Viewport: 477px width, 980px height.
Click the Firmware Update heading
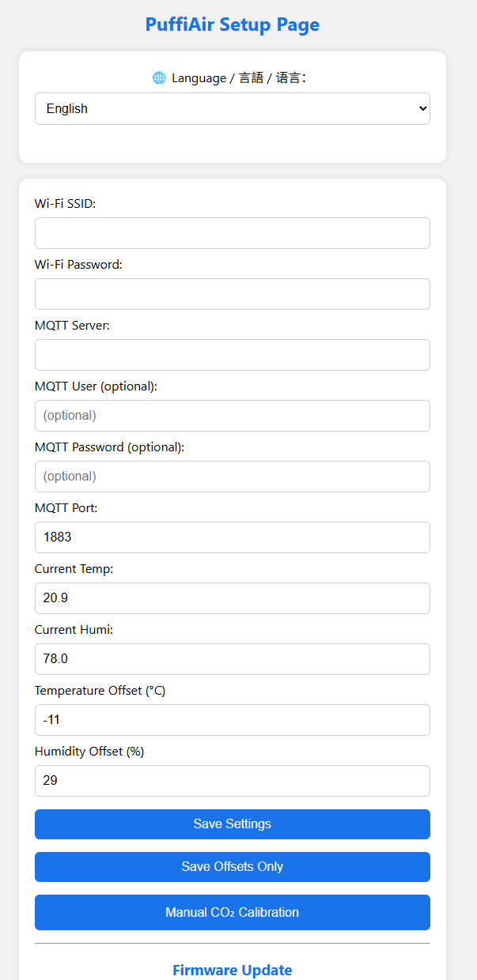pyautogui.click(x=233, y=970)
